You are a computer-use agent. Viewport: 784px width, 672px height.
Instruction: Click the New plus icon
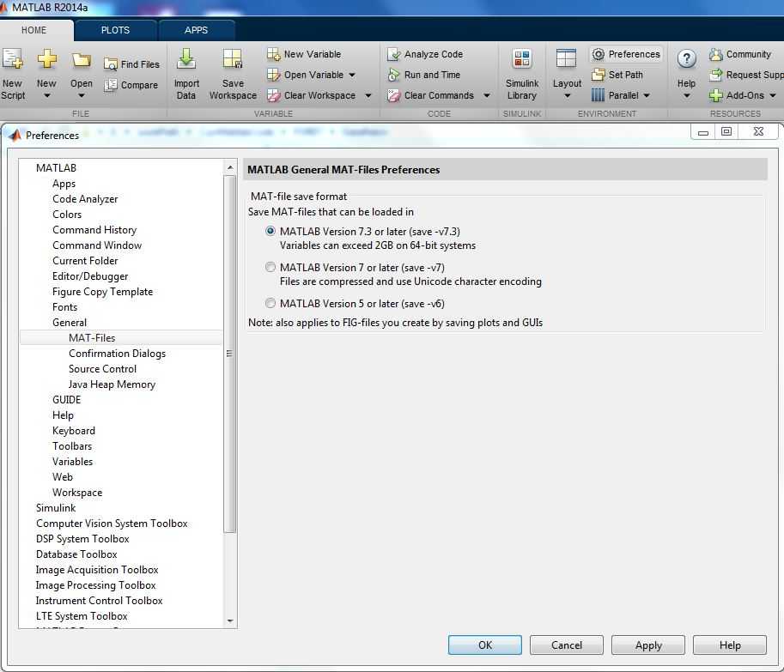pos(46,58)
